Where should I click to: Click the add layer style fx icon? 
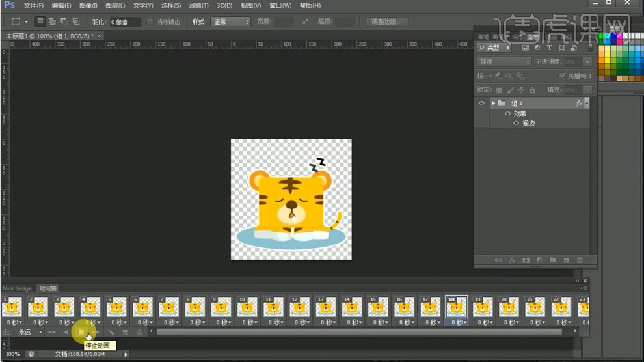point(512,260)
